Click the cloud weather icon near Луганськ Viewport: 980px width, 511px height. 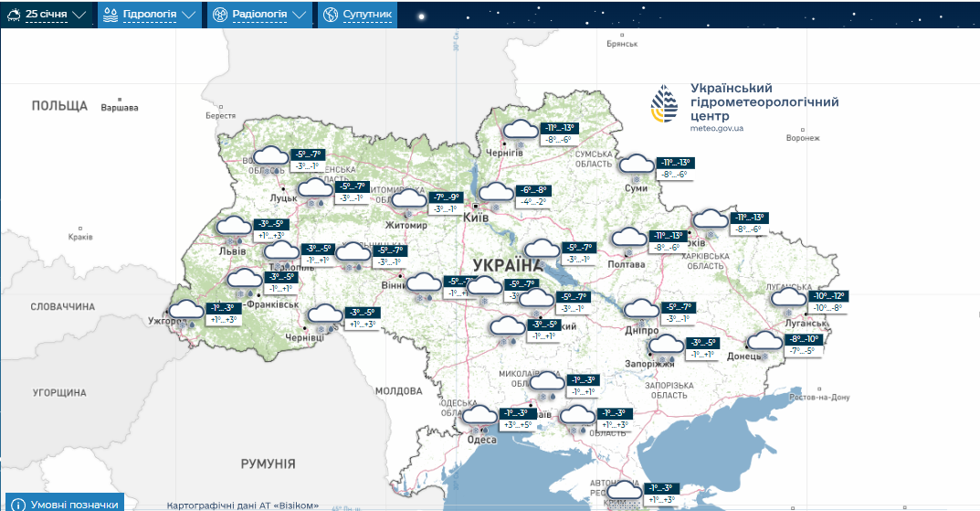point(787,299)
